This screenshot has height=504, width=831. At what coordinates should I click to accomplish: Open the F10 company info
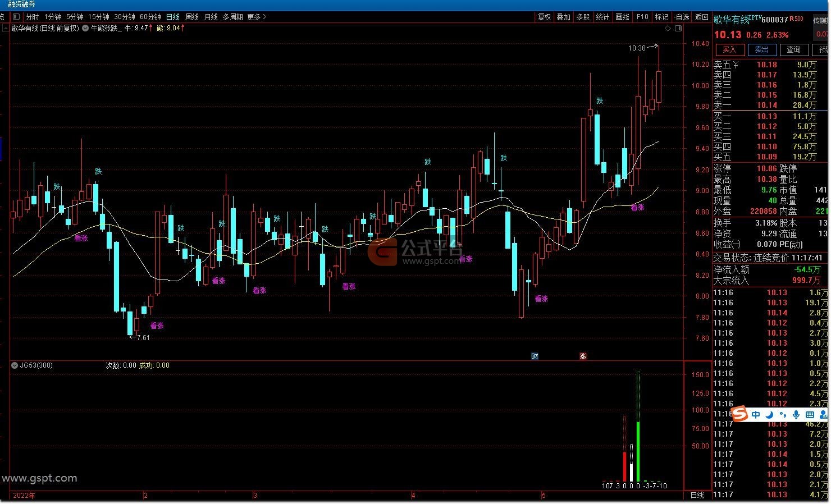(x=642, y=17)
